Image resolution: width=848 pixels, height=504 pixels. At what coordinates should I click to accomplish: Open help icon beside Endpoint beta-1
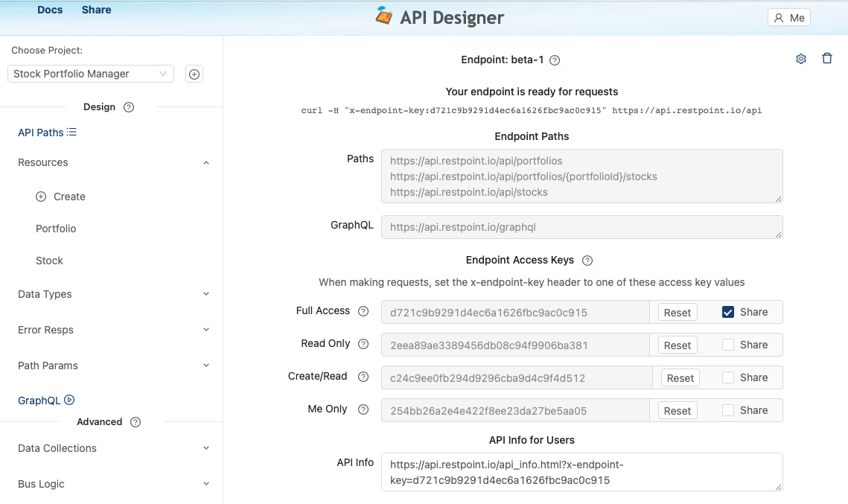tap(555, 60)
